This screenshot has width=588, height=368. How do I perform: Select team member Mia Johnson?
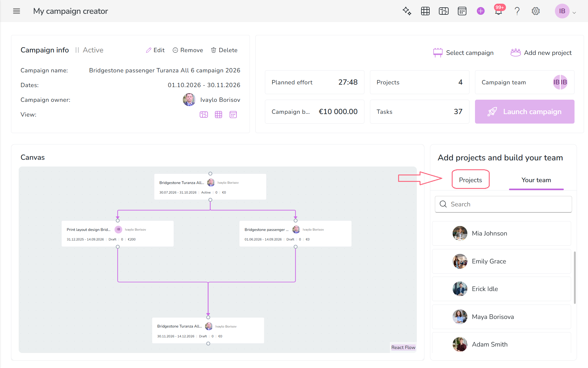pos(502,233)
